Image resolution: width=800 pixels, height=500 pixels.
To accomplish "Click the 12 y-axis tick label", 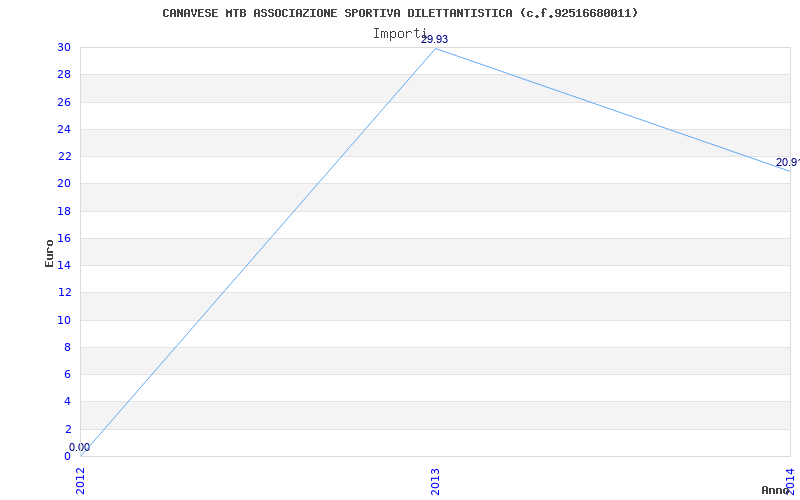I will point(64,292).
